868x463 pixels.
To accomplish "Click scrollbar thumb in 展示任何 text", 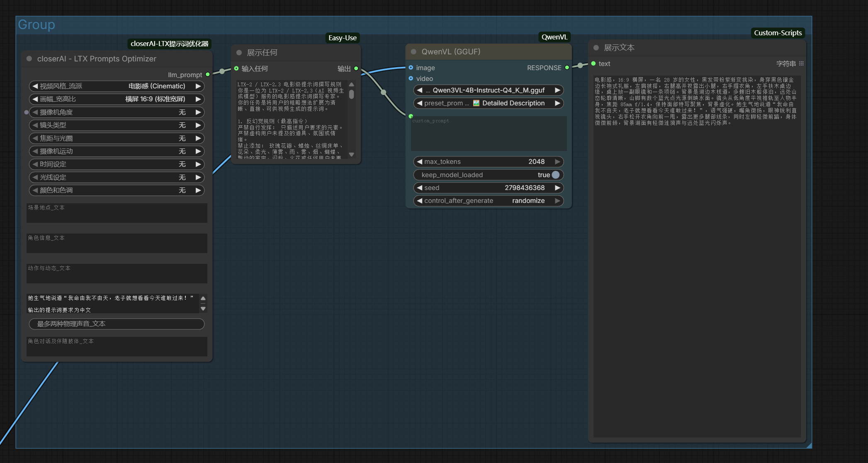I will click(351, 94).
